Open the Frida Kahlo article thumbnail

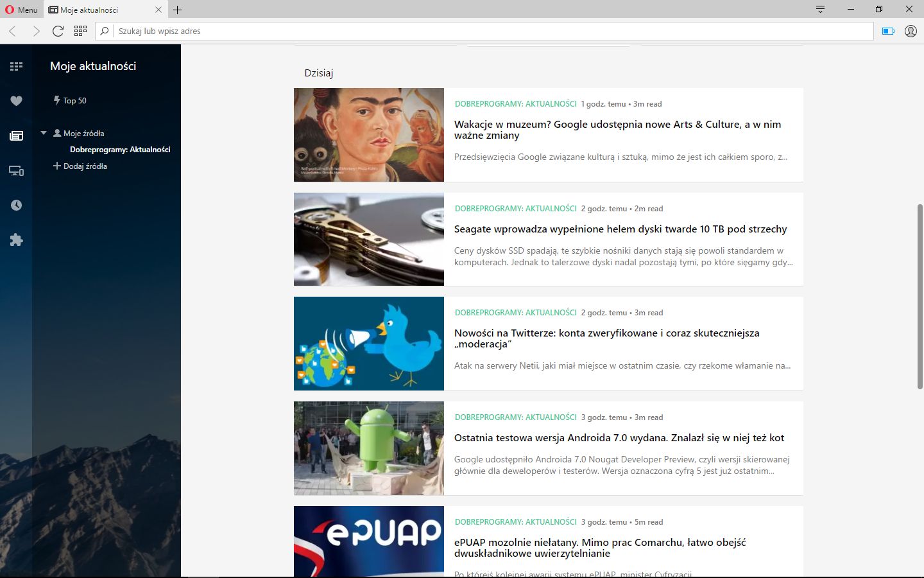click(x=369, y=135)
